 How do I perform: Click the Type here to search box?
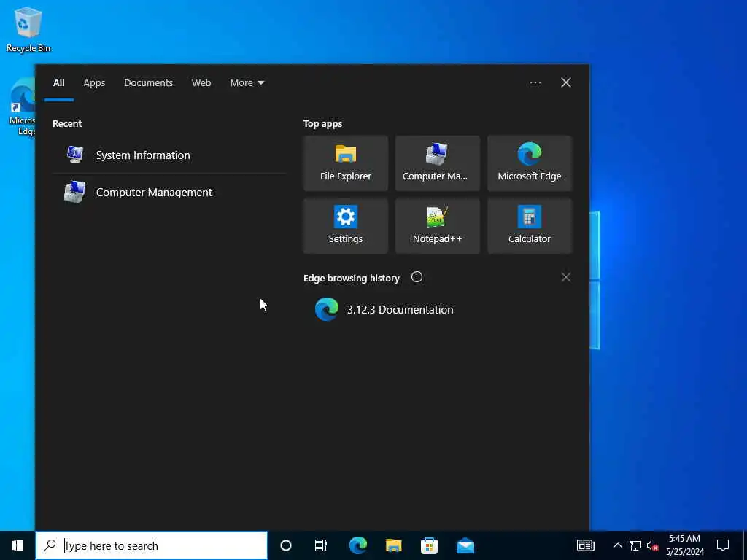coord(152,545)
